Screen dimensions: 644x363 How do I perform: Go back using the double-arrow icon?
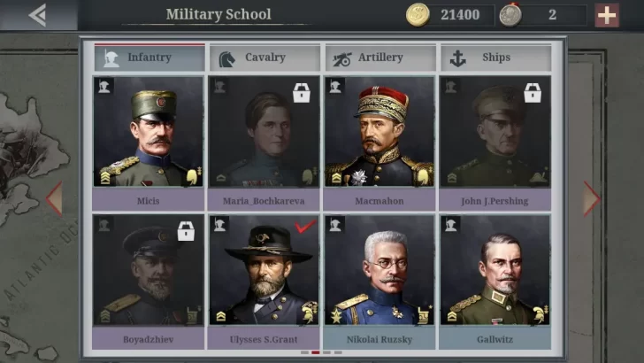pyautogui.click(x=37, y=15)
